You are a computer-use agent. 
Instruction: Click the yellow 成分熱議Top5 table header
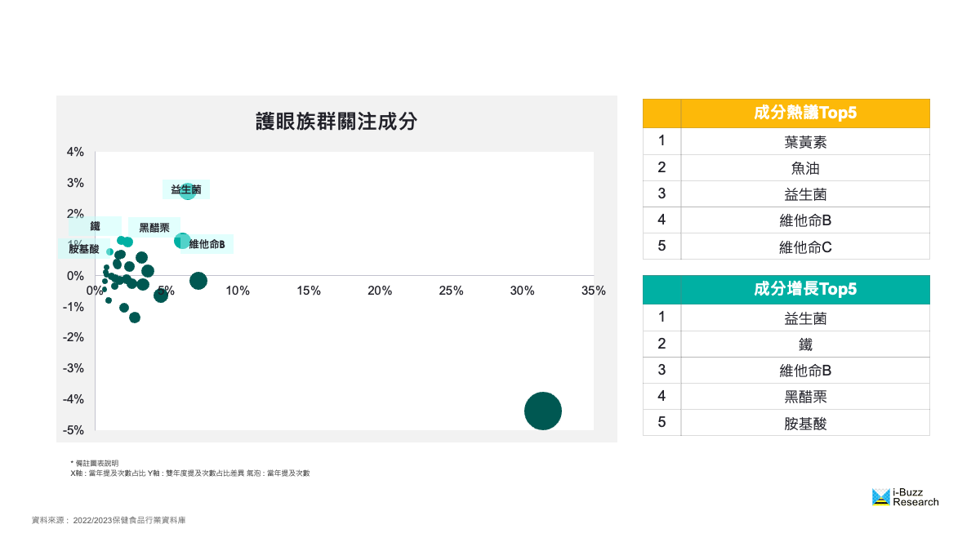[x=804, y=113]
